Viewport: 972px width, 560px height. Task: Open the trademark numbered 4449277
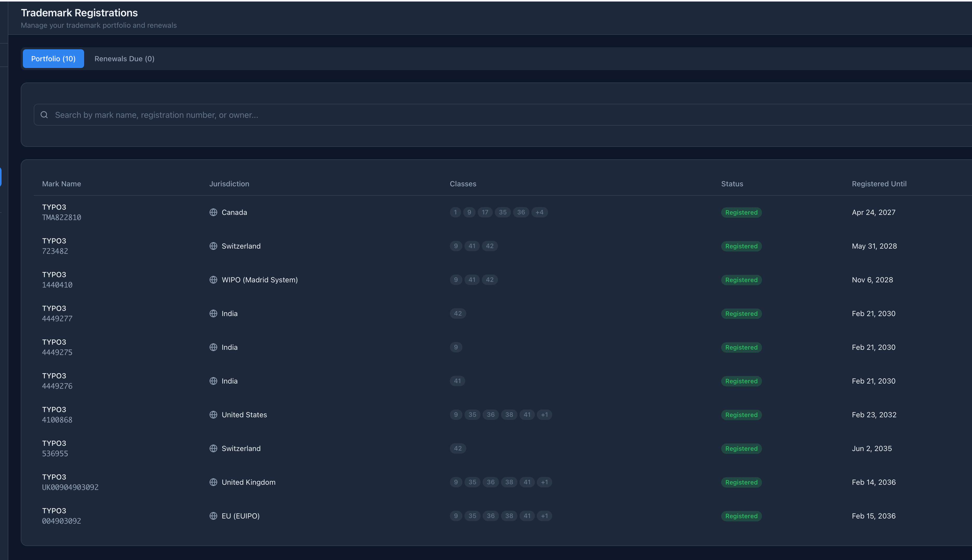coord(57,319)
